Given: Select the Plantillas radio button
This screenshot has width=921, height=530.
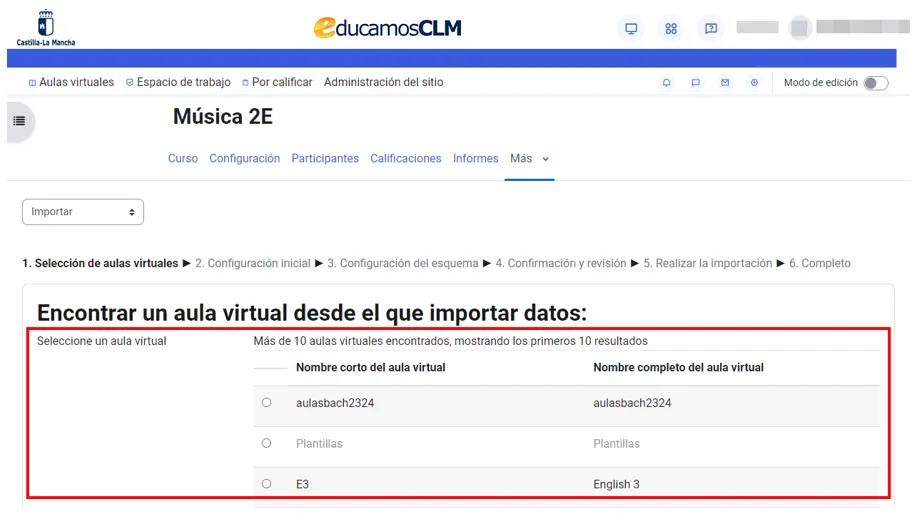Looking at the screenshot, I should [x=267, y=443].
